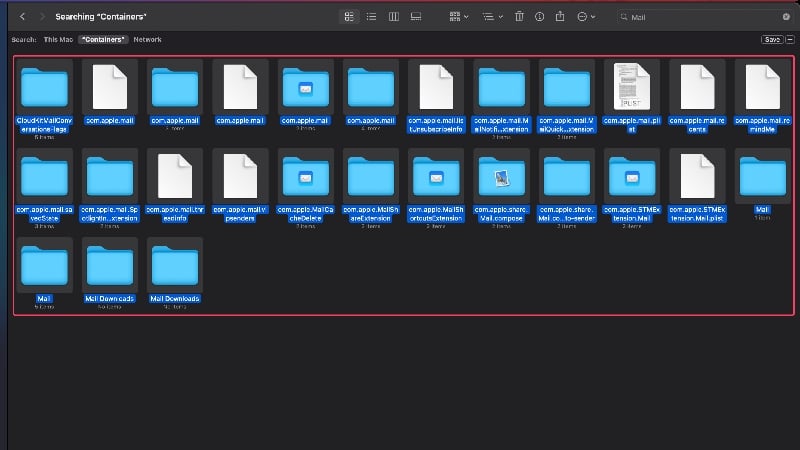800x450 pixels.
Task: Click the Save search button
Action: pyautogui.click(x=772, y=39)
